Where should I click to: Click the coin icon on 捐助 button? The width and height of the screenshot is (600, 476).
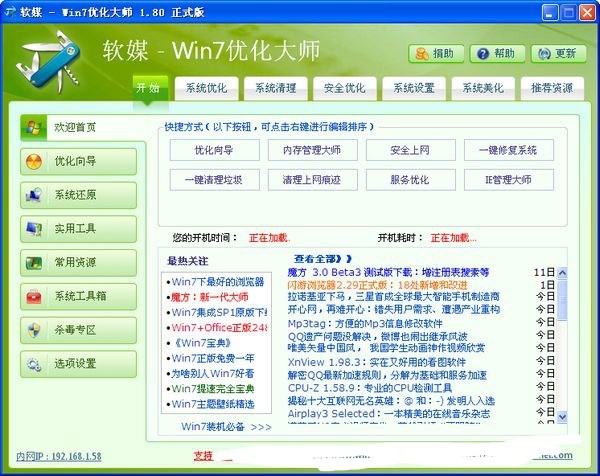(422, 54)
